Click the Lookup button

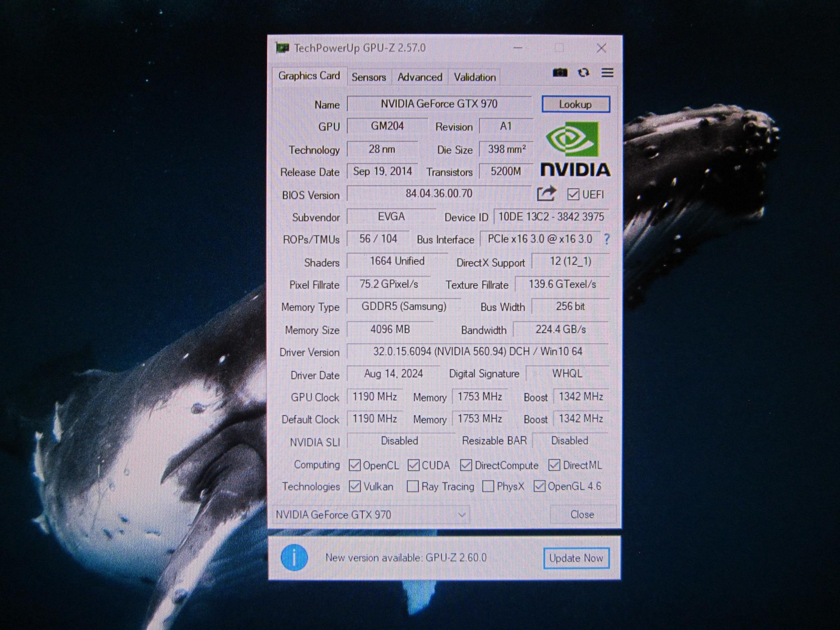[x=575, y=104]
